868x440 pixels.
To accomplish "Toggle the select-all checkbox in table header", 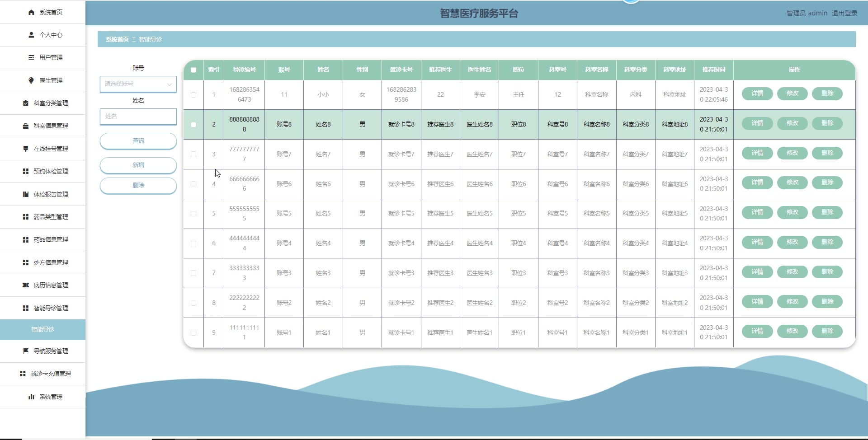I will click(x=193, y=70).
